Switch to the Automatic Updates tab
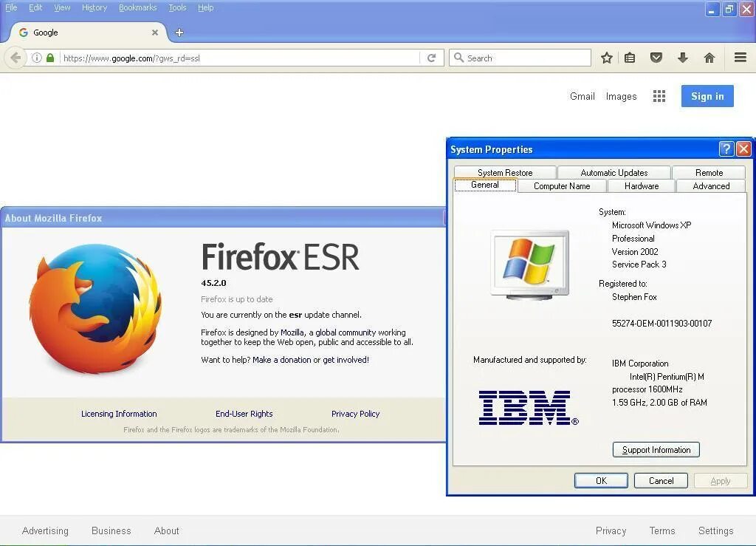This screenshot has height=546, width=756. 614,173
